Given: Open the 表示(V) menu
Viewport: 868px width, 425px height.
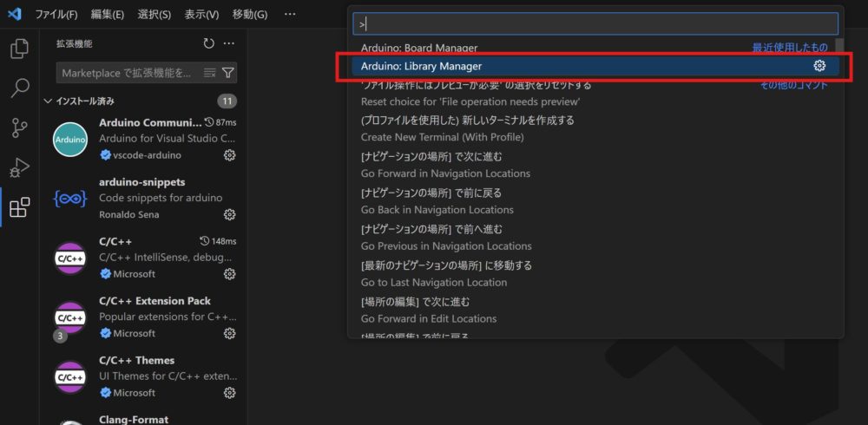Looking at the screenshot, I should 201,15.
